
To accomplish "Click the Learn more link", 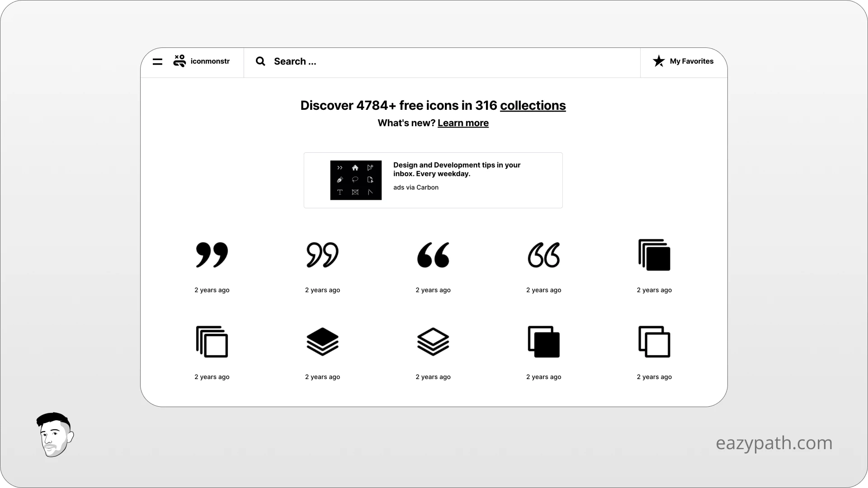I will coord(463,123).
